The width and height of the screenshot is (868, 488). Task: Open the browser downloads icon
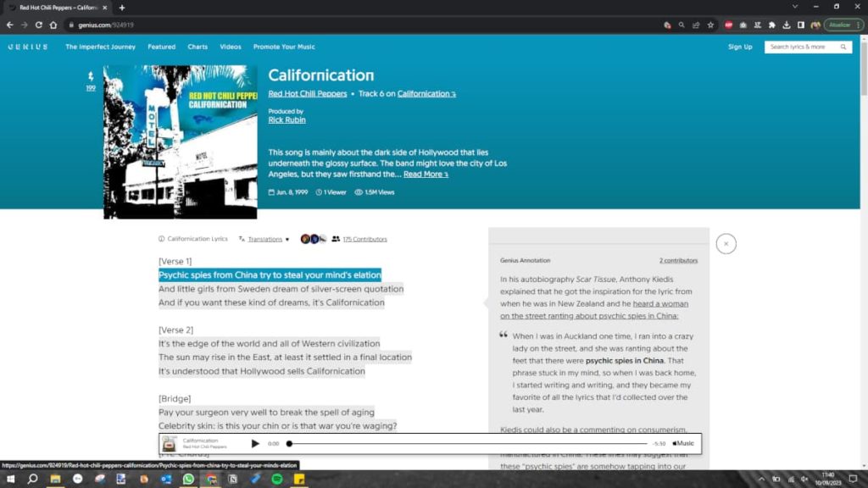pyautogui.click(x=786, y=25)
